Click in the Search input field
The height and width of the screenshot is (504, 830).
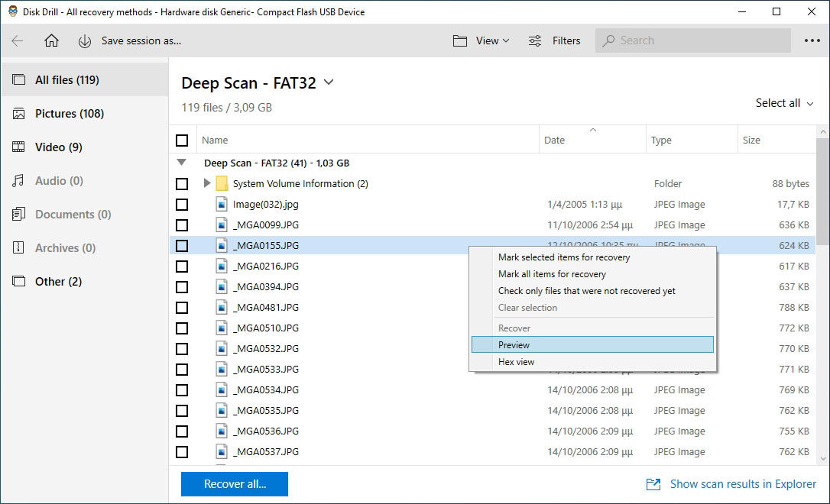click(693, 40)
